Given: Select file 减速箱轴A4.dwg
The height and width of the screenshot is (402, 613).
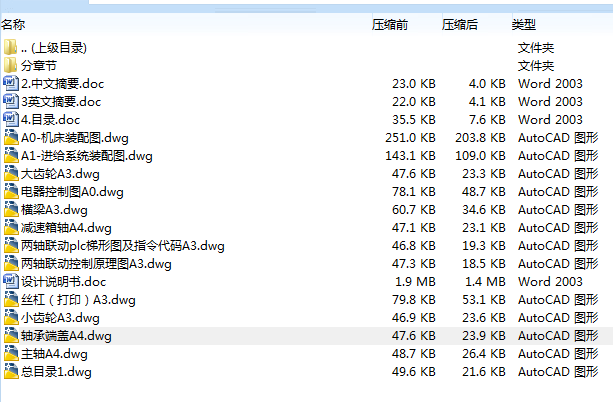Looking at the screenshot, I should click(x=66, y=228).
